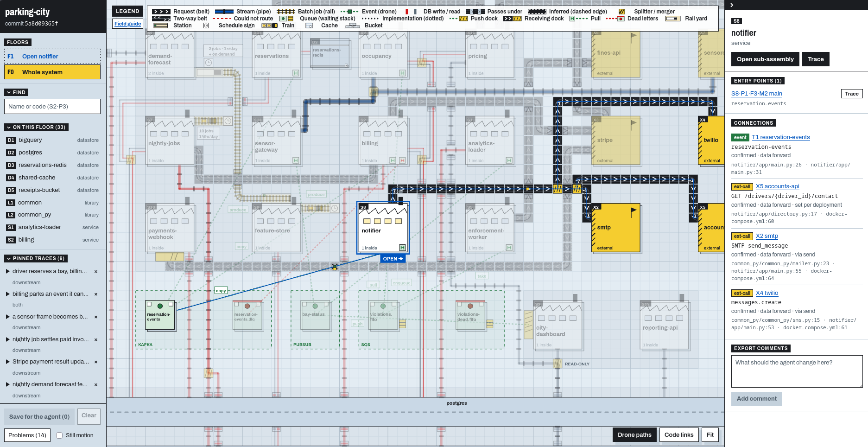868x447 pixels.
Task: Remove pinned trace 'a sensor frame becomes'
Action: pos(96,317)
